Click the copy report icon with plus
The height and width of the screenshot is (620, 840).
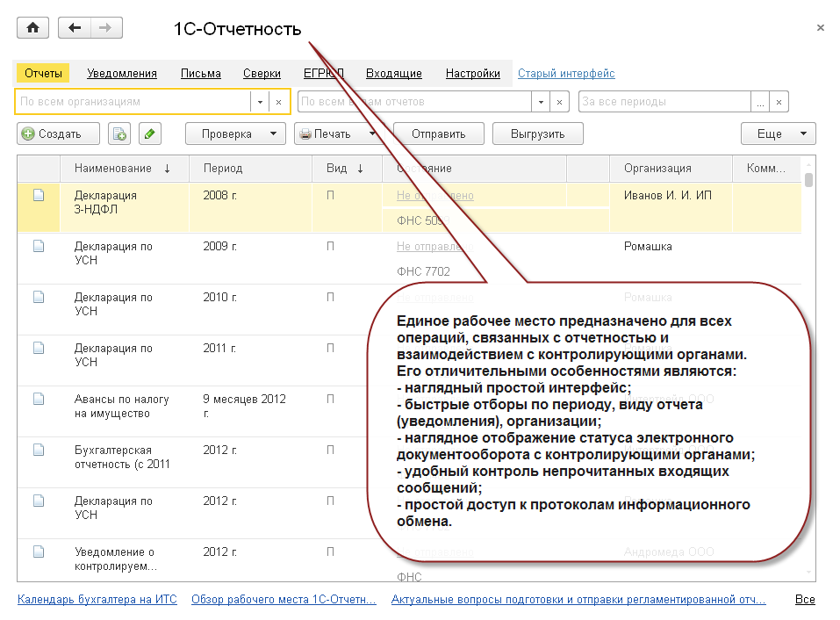pyautogui.click(x=118, y=134)
